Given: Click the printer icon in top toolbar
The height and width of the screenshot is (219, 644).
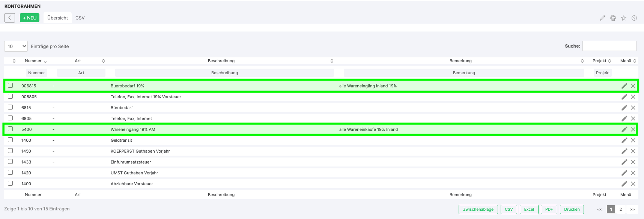Looking at the screenshot, I should click(x=613, y=18).
